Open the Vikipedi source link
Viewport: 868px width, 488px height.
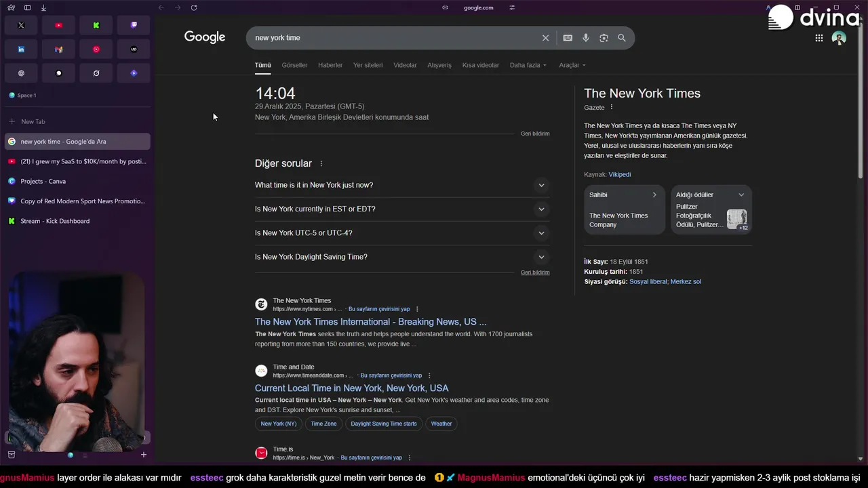pyautogui.click(x=620, y=174)
